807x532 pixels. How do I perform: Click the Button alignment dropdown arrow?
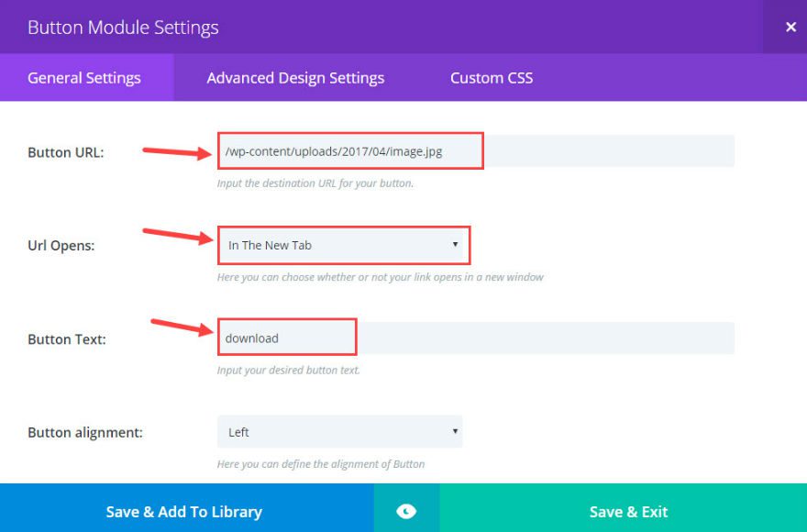click(455, 432)
